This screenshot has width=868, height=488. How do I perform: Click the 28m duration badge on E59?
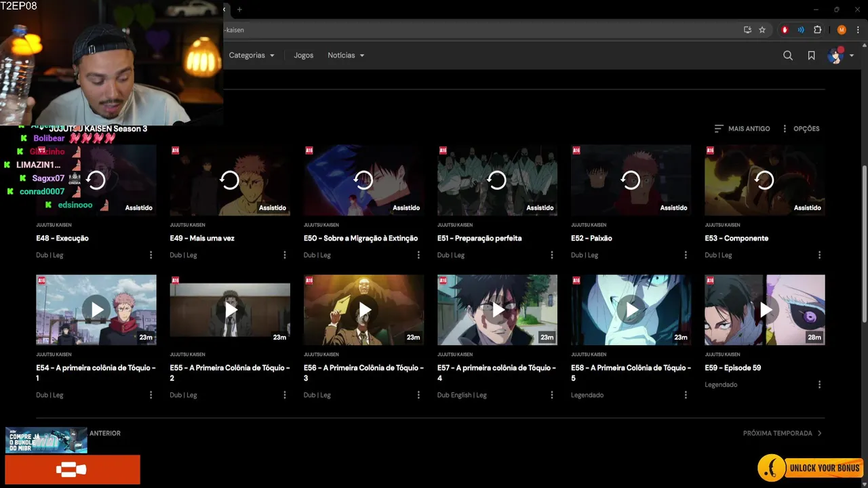tap(814, 337)
